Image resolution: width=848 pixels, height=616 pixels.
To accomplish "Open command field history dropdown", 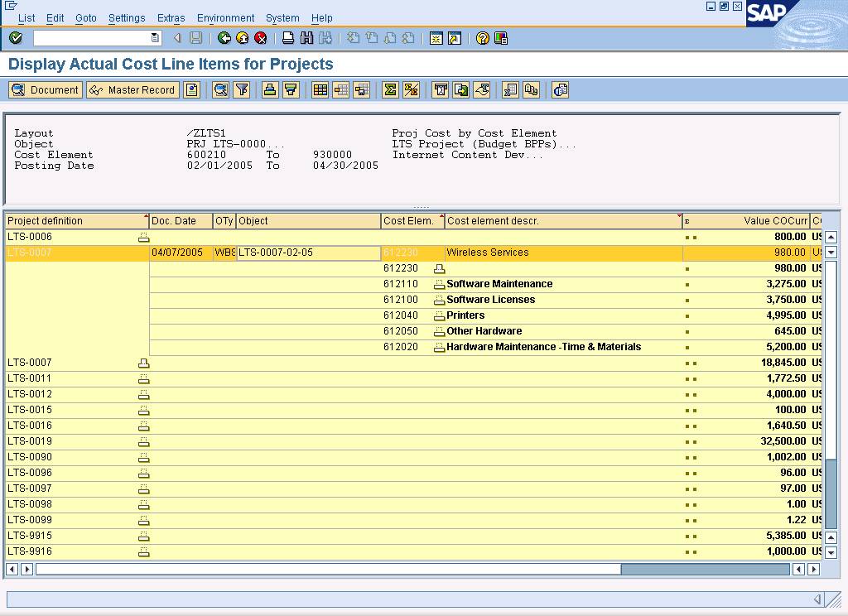I will [155, 38].
